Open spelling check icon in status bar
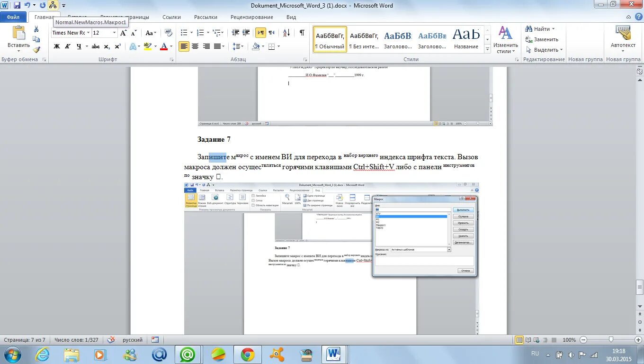644x364 pixels. [111, 340]
